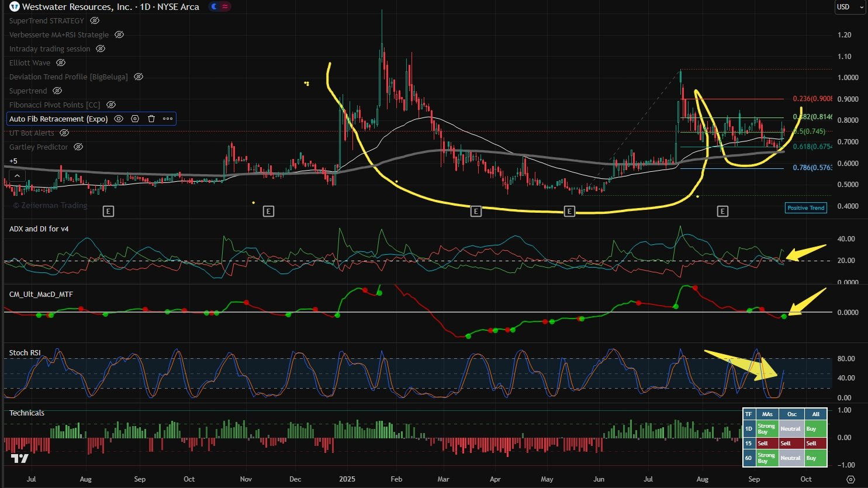Viewport: 868px width, 488px height.
Task: Open Auto Fib Retracement settings
Action: (x=135, y=119)
